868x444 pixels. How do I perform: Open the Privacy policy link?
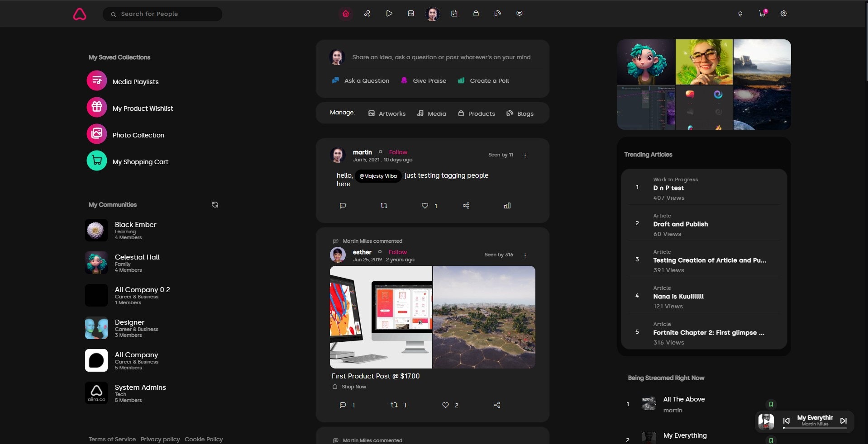click(160, 439)
